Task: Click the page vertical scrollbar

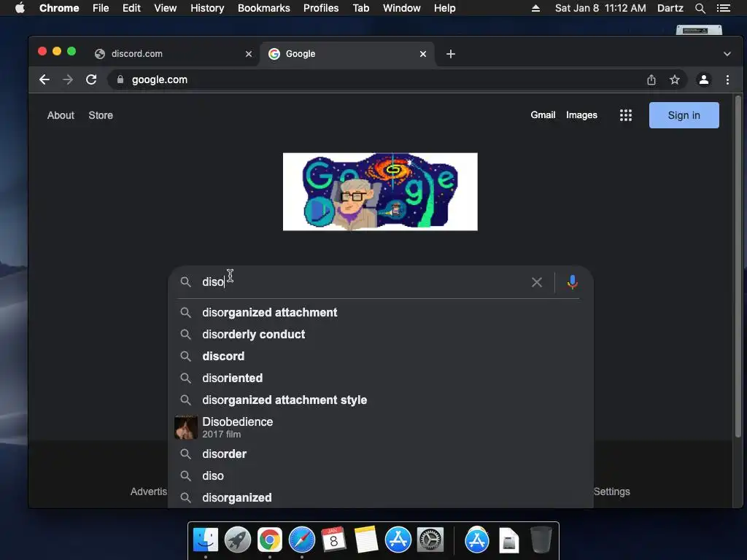Action: (738, 267)
